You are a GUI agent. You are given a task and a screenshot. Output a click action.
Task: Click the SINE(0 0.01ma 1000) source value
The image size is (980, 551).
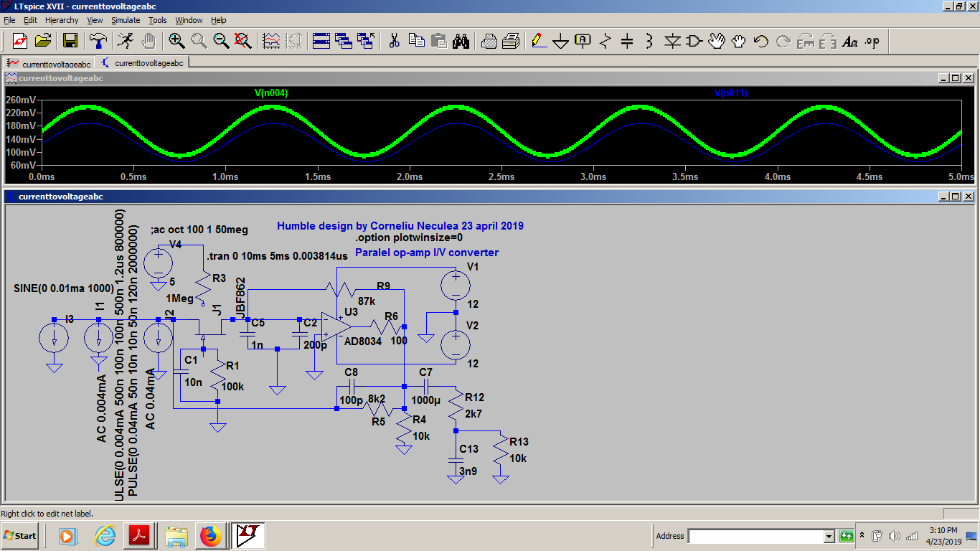(64, 288)
